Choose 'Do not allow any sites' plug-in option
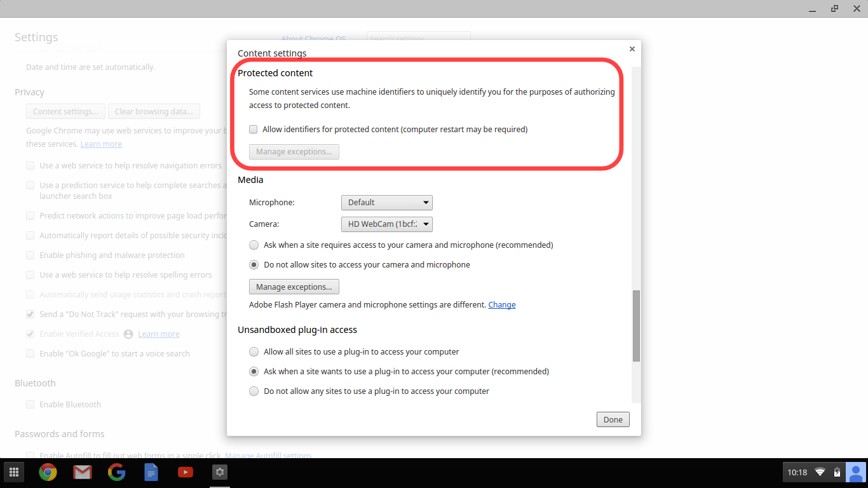This screenshot has width=868, height=488. 254,391
